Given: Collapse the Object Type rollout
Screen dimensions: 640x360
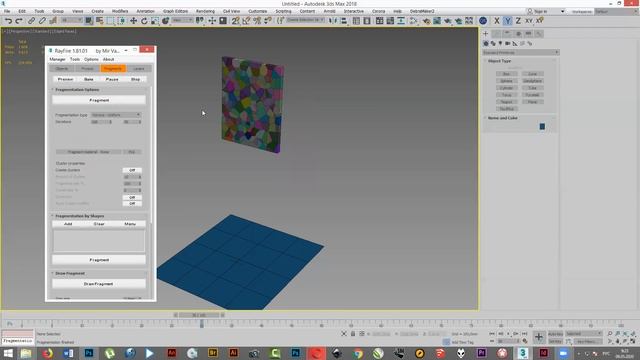Looking at the screenshot, I should 499,61.
